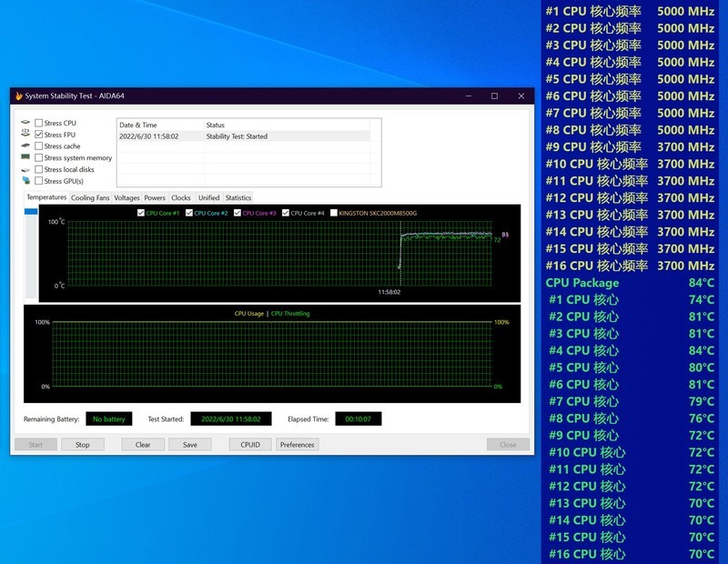Screen dimensions: 728x564
Task: Switch to the Clocks tab
Action: coord(180,196)
